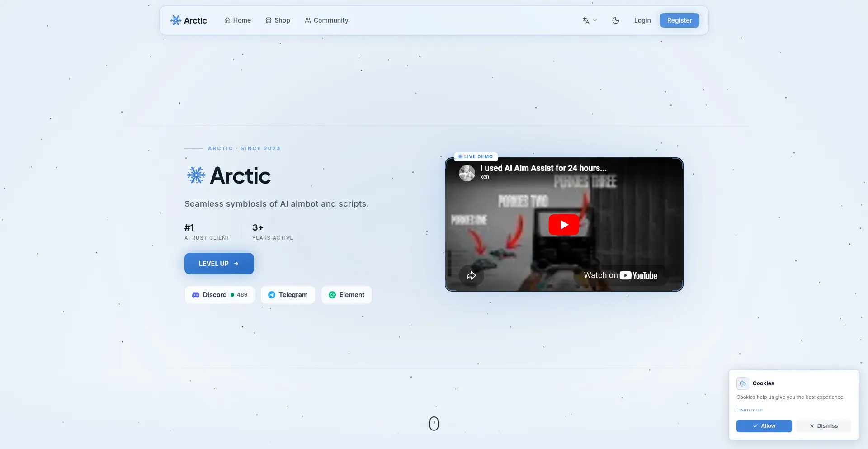
Task: Open the Element chat button
Action: coord(347,295)
